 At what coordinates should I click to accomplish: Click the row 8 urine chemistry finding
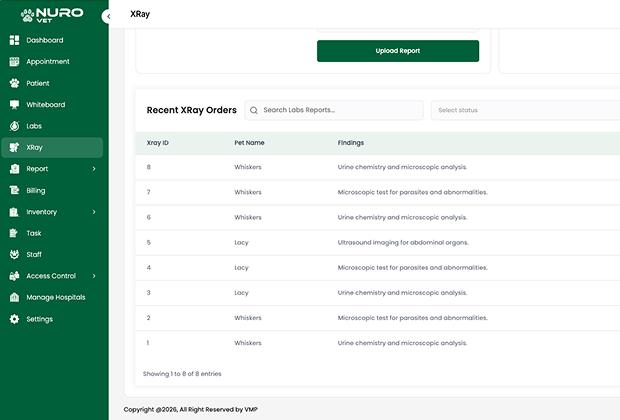(402, 167)
